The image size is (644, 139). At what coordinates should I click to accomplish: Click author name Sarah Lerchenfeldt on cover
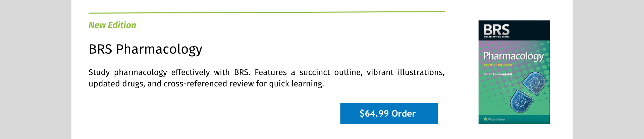point(498,74)
